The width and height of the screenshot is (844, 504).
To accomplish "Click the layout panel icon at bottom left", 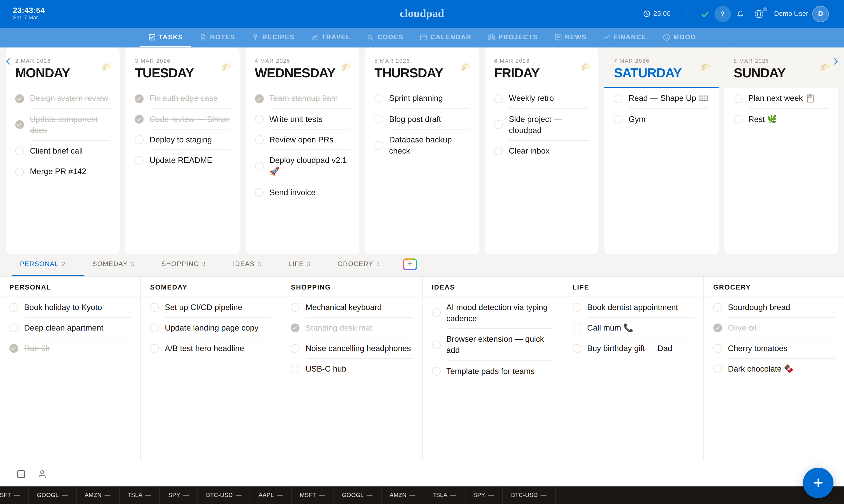I will point(21,474).
